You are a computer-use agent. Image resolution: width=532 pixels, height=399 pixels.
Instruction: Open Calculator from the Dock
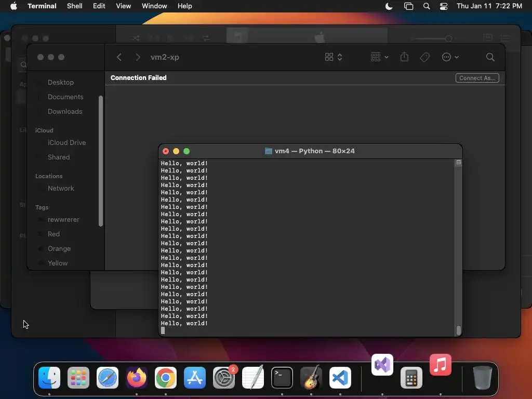coord(411,378)
